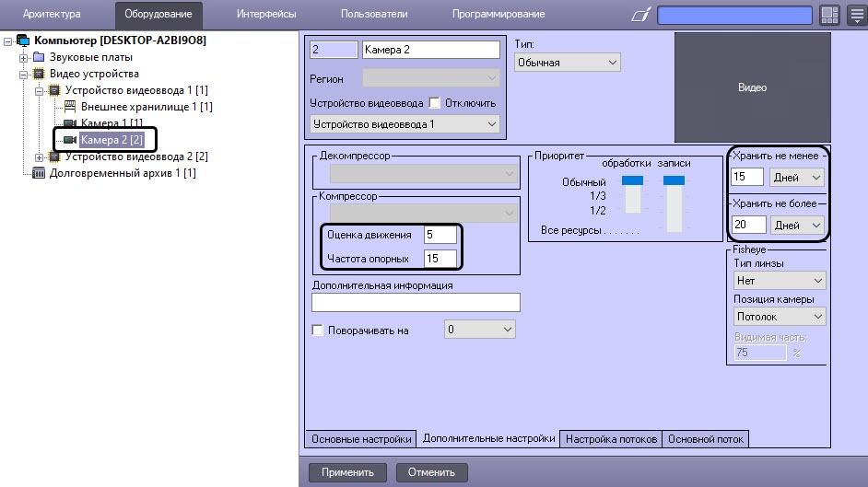Switch to the Интерфейсы tab
This screenshot has width=868, height=487.
(266, 15)
